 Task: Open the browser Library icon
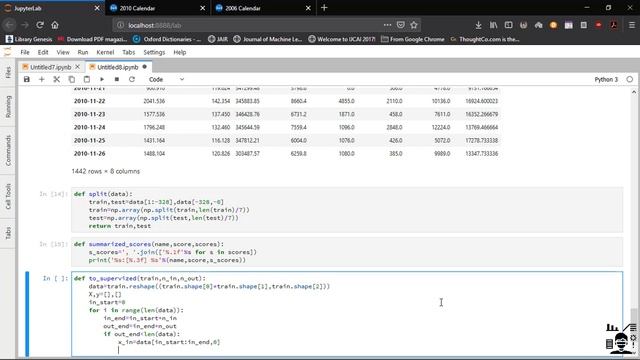pos(493,25)
